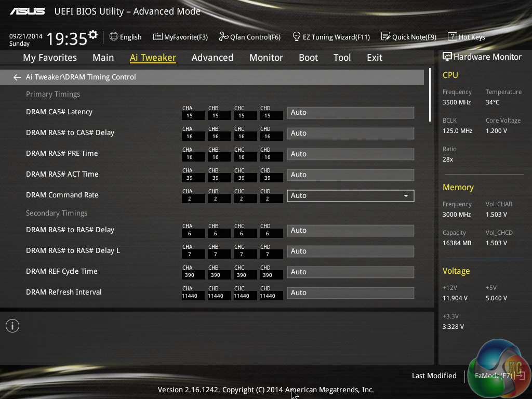
Task: Select the DRAM REF Cycle Time Auto field
Action: tap(350, 272)
